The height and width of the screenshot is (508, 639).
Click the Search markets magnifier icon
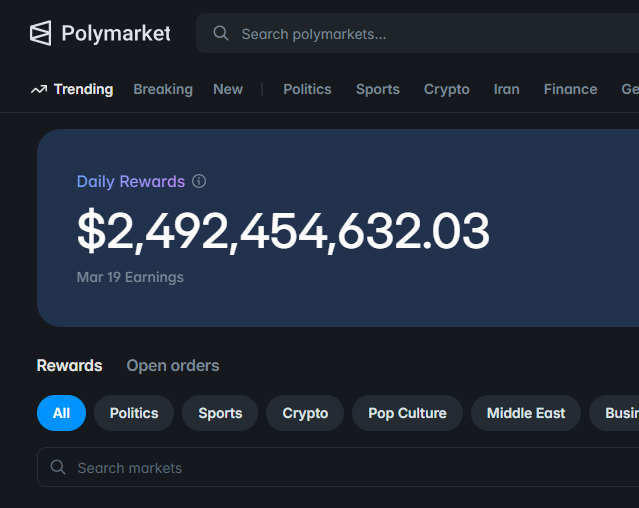click(x=58, y=467)
